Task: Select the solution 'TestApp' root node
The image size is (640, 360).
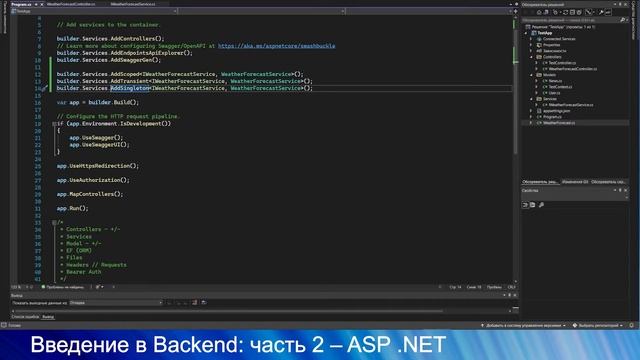Action: click(x=563, y=27)
